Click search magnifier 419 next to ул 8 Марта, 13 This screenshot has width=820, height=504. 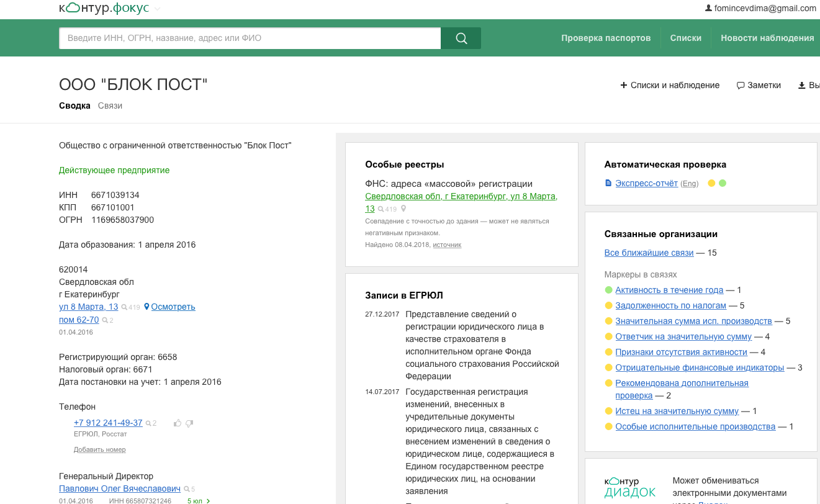130,307
